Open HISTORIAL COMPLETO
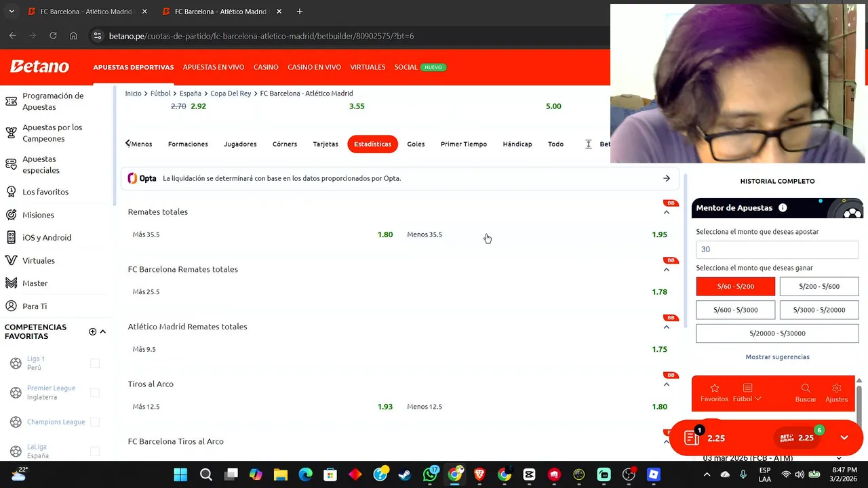Screen dimensions: 868x488 (777, 181)
